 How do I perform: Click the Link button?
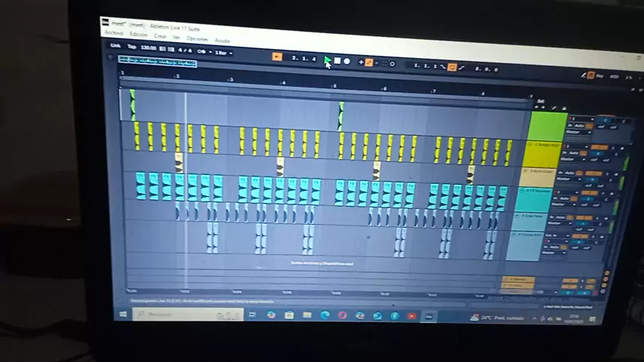(x=115, y=45)
